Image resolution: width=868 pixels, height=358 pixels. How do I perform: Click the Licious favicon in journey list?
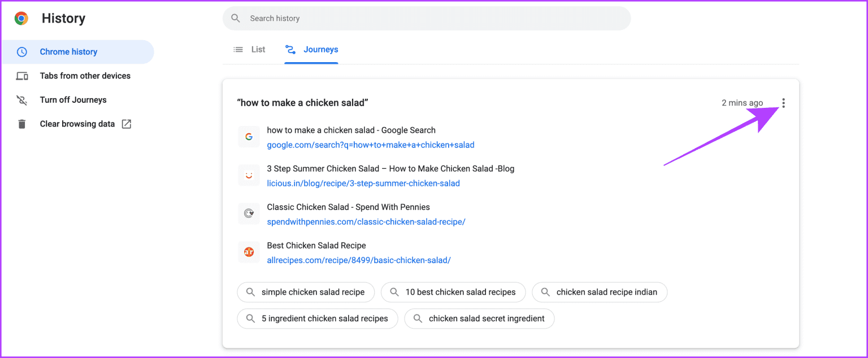pos(249,175)
